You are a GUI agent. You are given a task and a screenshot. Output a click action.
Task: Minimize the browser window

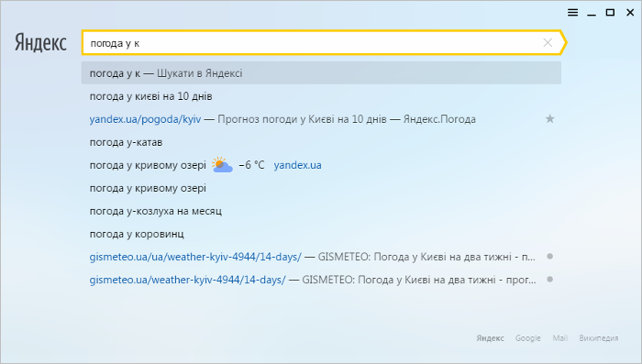click(592, 13)
